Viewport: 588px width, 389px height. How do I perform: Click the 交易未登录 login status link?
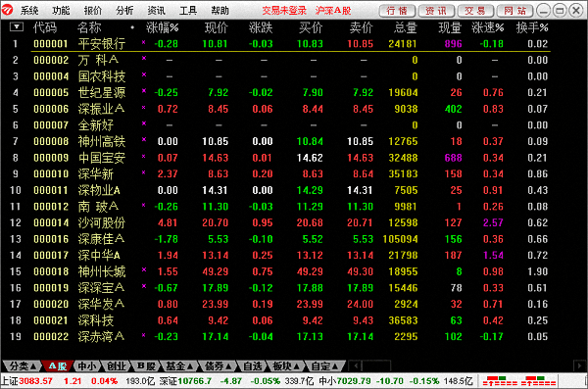click(284, 11)
